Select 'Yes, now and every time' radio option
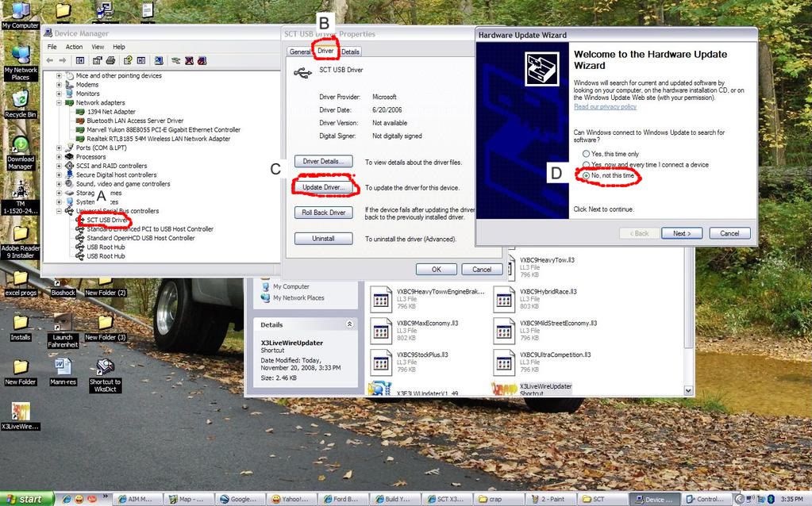812x506 pixels. [x=586, y=164]
